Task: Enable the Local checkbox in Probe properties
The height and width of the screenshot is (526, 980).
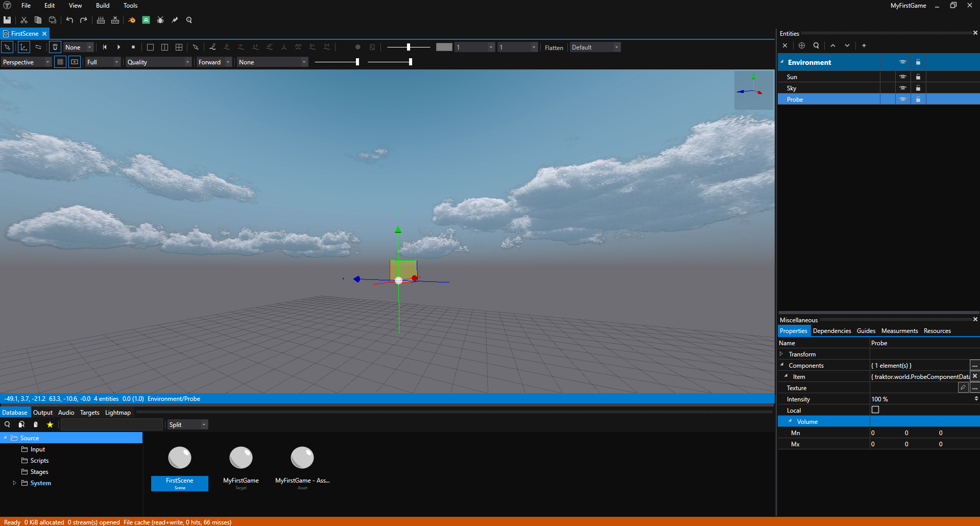Action: (x=875, y=410)
